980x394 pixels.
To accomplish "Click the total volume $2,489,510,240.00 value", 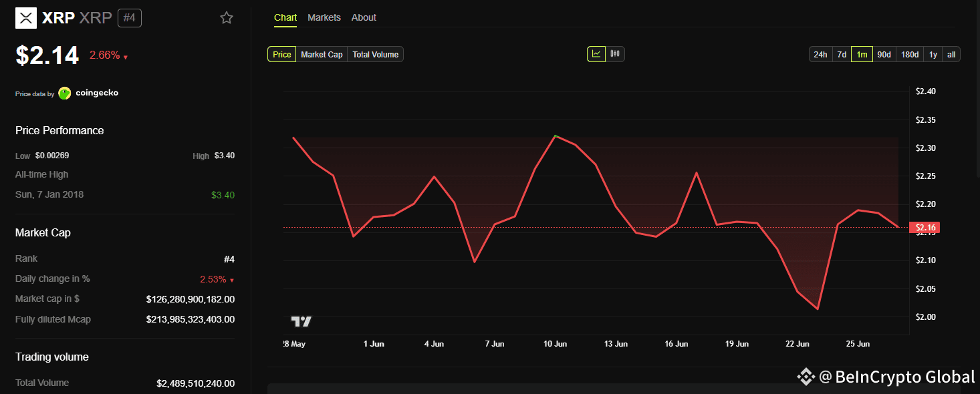I will pos(196,383).
